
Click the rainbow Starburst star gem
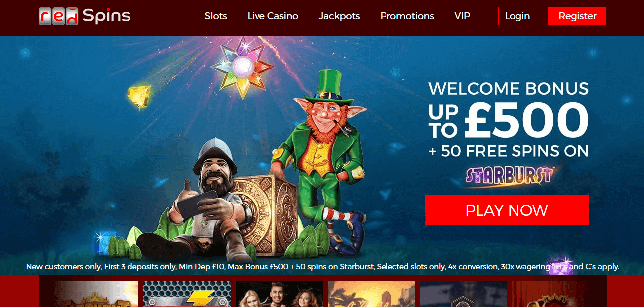243,65
